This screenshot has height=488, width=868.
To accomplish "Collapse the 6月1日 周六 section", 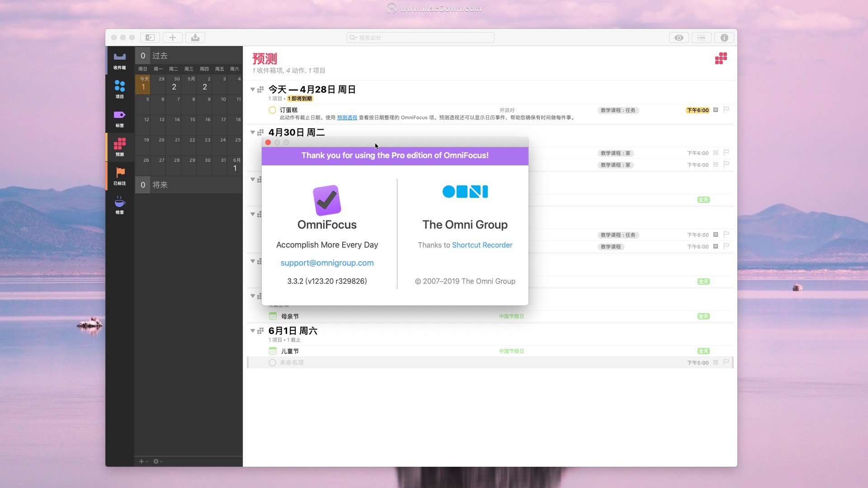I will pos(253,331).
